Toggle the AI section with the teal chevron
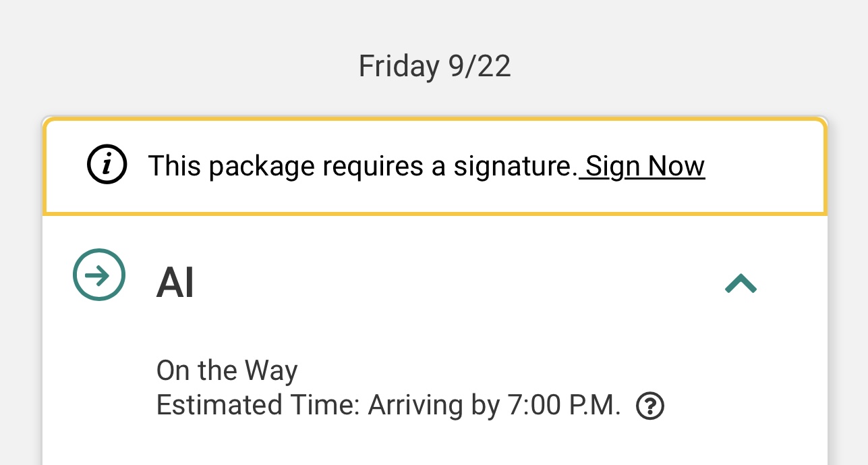Screen dimensions: 868x465 (x=741, y=283)
